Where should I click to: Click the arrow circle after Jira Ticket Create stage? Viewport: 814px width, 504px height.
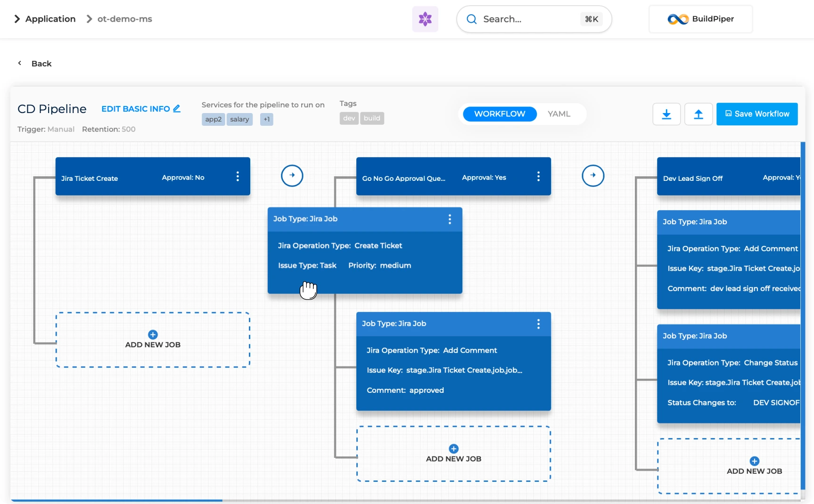(292, 175)
